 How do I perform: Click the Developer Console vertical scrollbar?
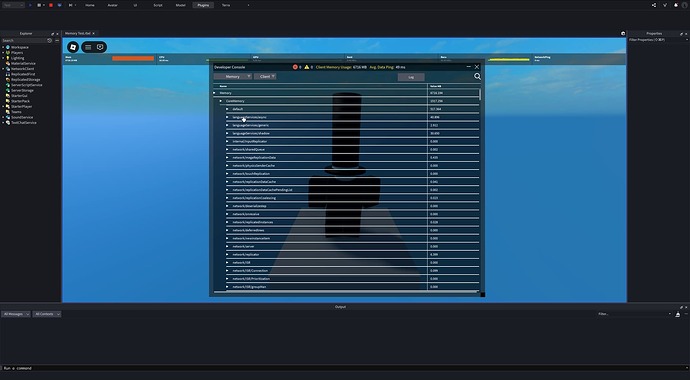480,94
